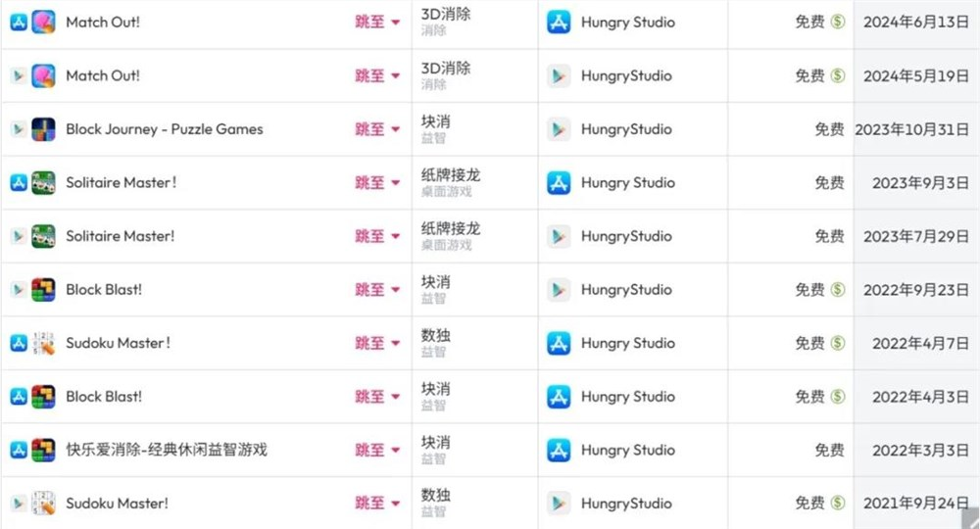Open 跳至 menu for 快乐爱消除

pyautogui.click(x=377, y=451)
